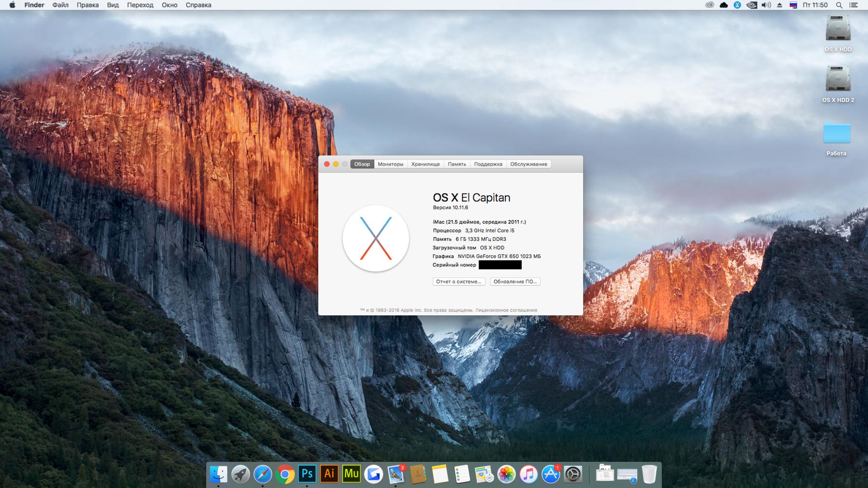
Task: Switch input source via Russian flag
Action: [793, 5]
